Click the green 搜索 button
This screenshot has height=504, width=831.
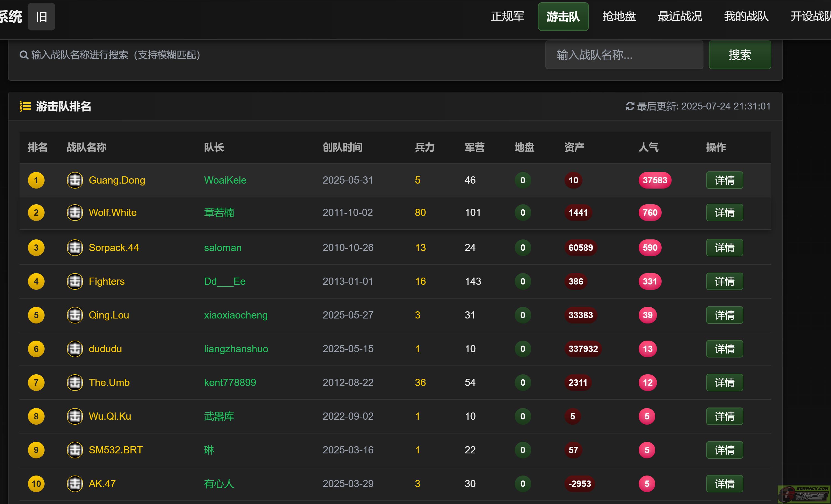[x=740, y=55]
